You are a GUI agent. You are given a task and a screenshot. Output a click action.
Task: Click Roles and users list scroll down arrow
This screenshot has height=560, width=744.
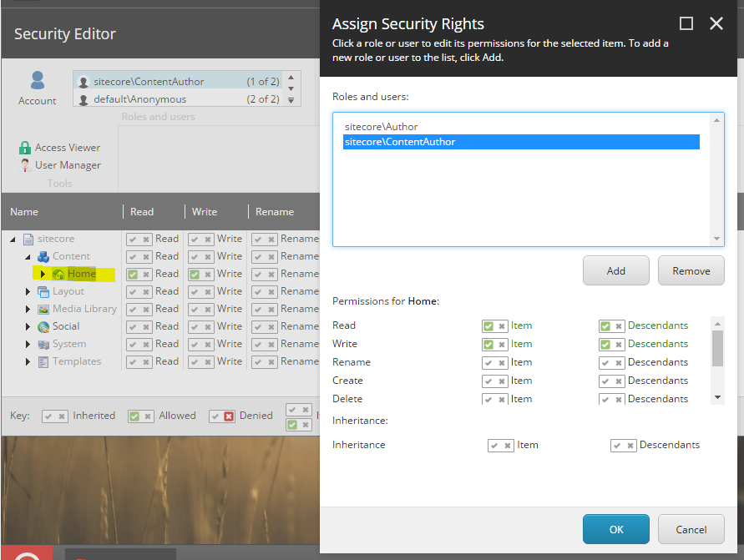[x=716, y=239]
